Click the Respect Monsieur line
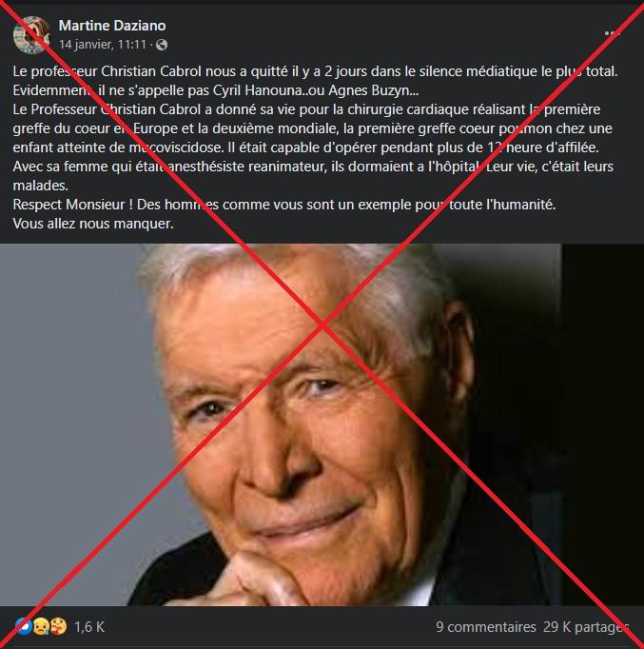The image size is (644, 649). tap(284, 205)
